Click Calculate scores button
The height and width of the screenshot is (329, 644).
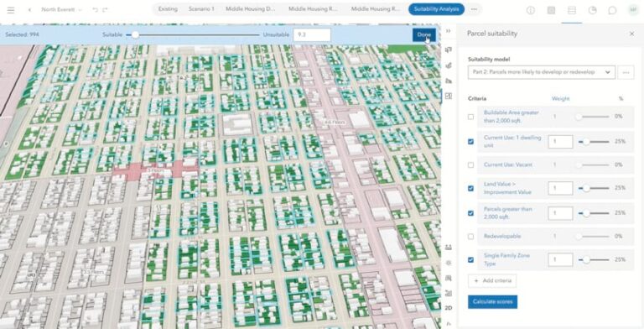pyautogui.click(x=492, y=302)
